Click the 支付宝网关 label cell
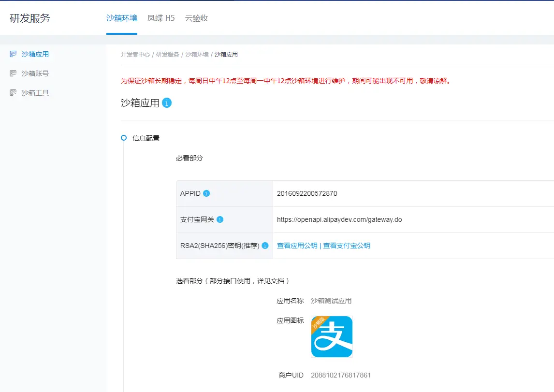The width and height of the screenshot is (554, 392). (x=225, y=219)
